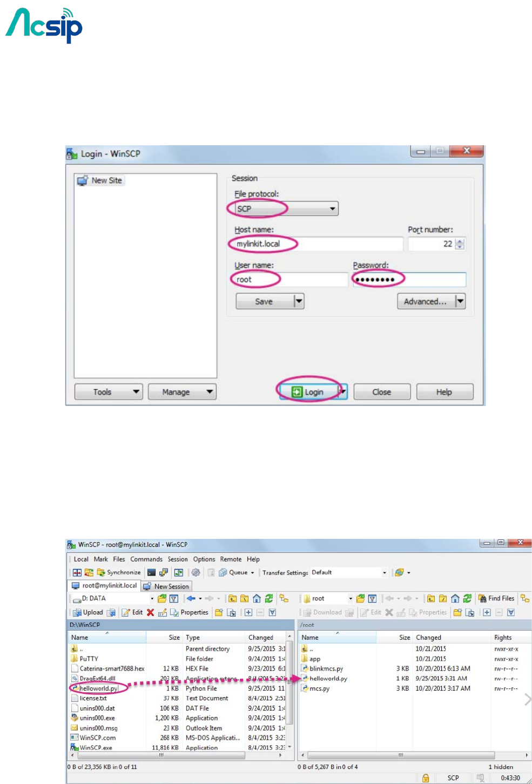Click the remote panel Filter icon

click(x=372, y=598)
